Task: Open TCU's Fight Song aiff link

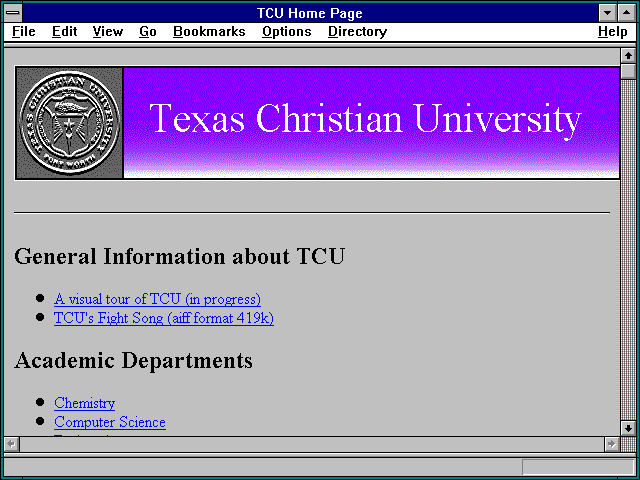Action: click(x=164, y=318)
